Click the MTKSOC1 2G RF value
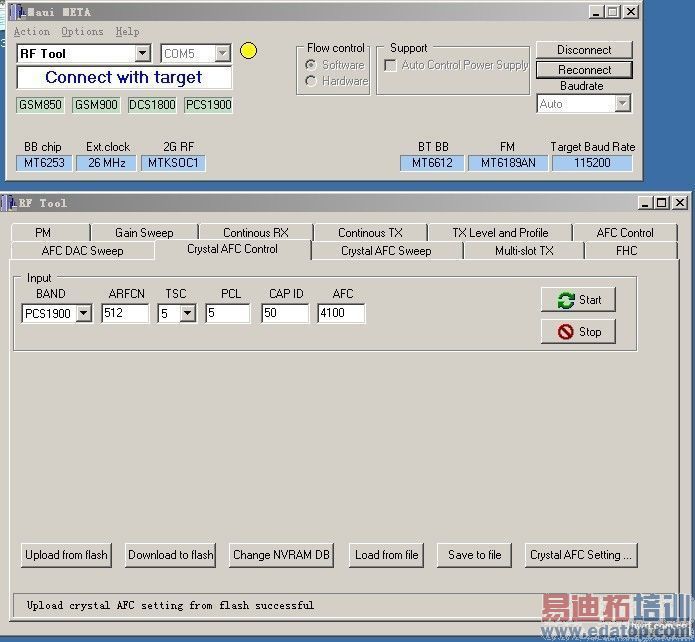 click(173, 163)
